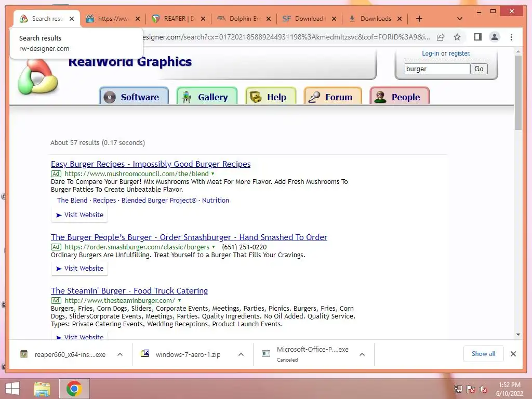Open the tab search chevron
The width and height of the screenshot is (532, 399).
pos(459,19)
